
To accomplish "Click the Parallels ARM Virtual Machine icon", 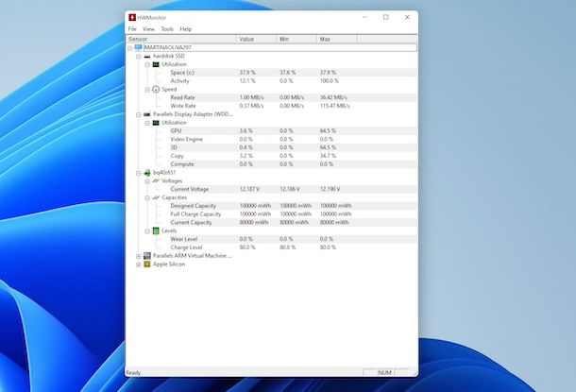I will coord(147,256).
